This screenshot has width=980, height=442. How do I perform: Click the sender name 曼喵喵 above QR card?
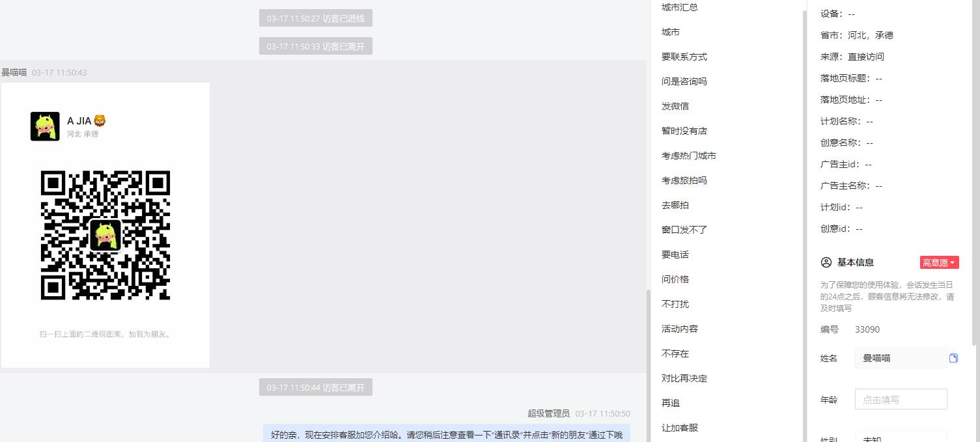[14, 72]
